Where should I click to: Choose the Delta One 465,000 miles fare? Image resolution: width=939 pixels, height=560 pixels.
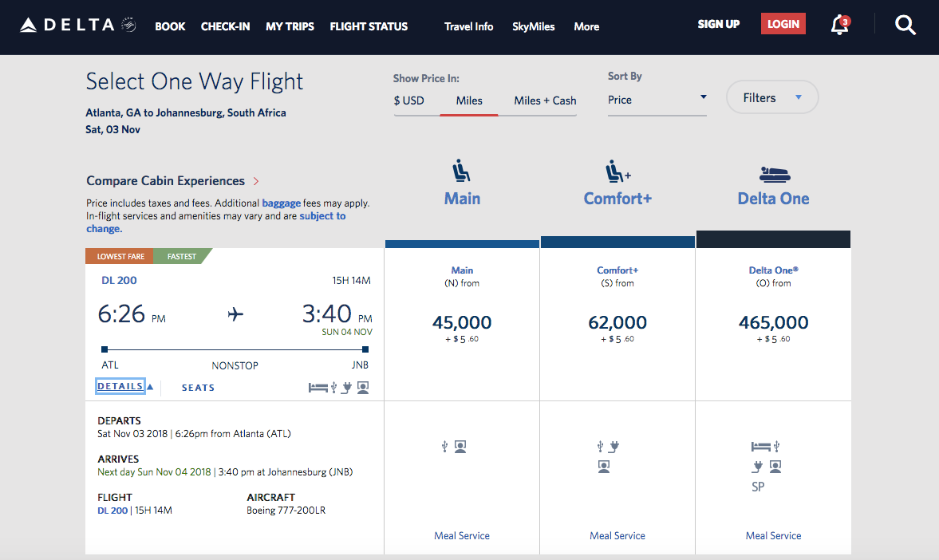(x=773, y=323)
